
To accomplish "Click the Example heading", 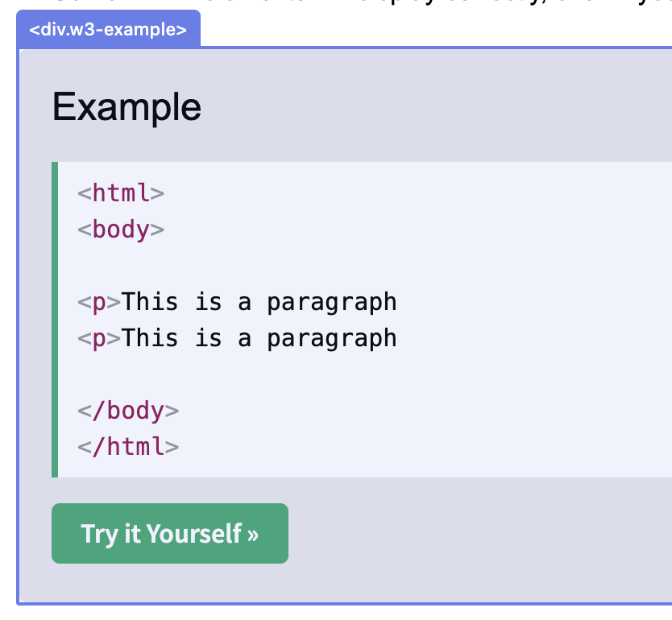I will 127,107.
